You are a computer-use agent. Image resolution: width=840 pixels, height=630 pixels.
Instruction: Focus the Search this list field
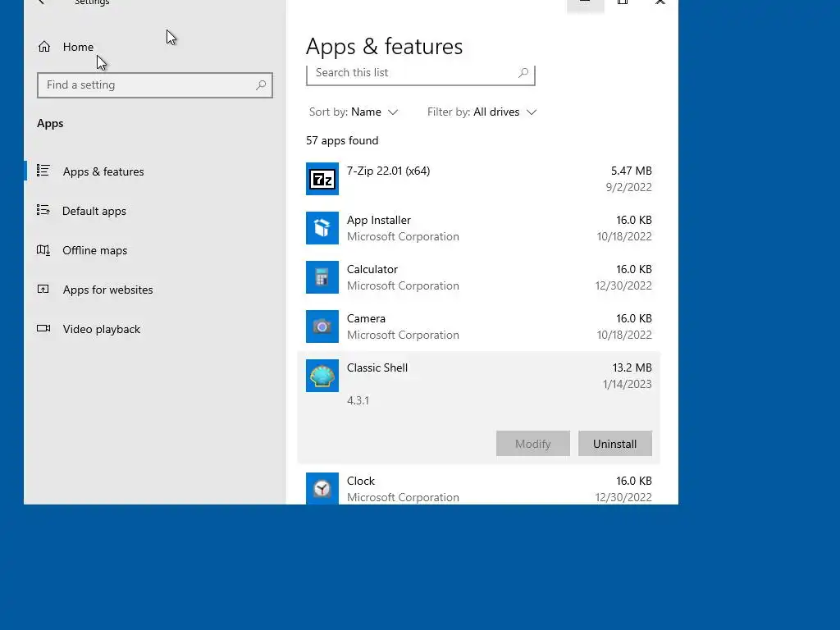[x=421, y=74]
